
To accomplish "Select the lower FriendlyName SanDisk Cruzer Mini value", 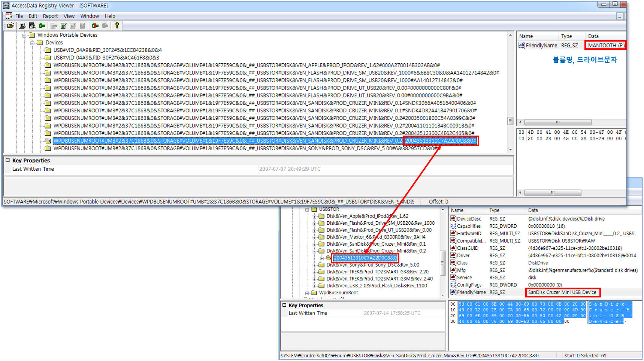I will tap(545, 292).
